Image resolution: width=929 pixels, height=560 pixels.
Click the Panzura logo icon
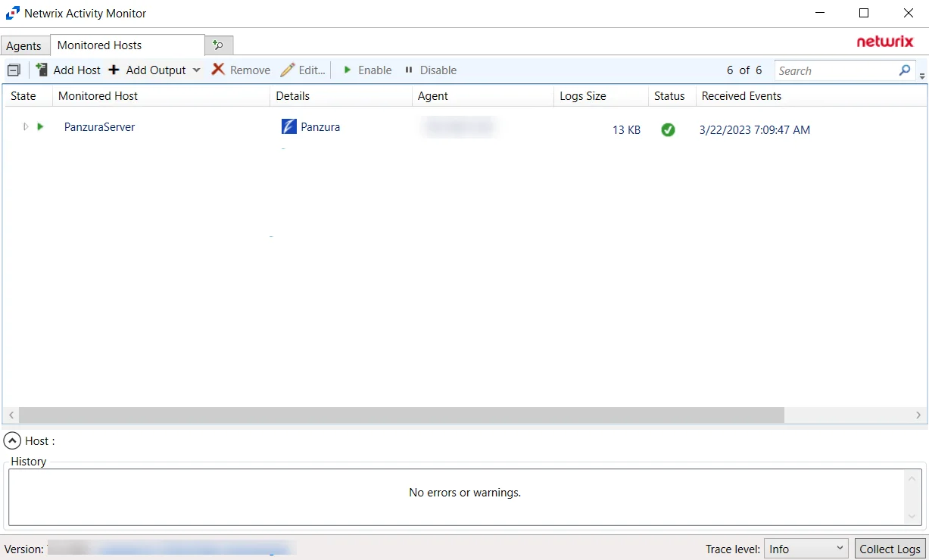[288, 126]
